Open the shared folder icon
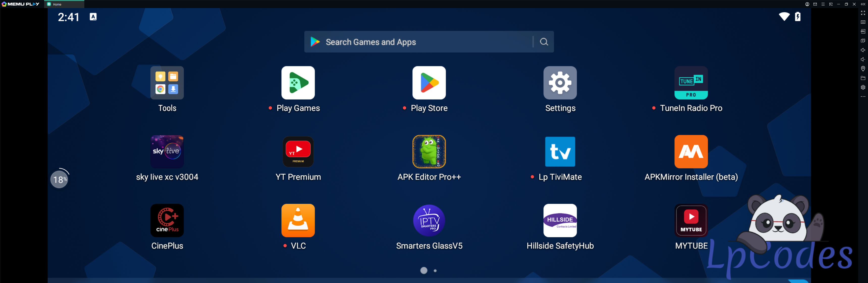This screenshot has height=283, width=868. [x=863, y=78]
